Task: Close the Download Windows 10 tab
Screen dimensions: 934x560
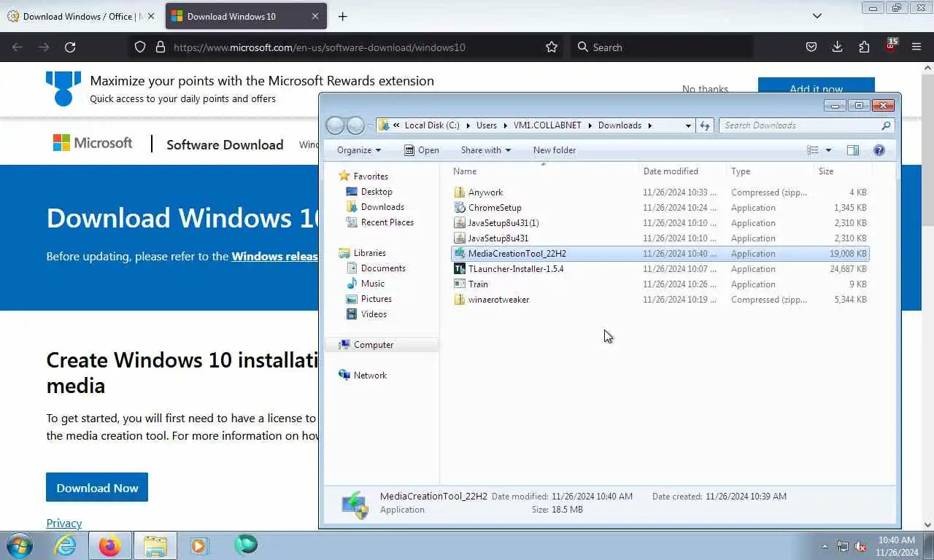Action: pos(315,16)
